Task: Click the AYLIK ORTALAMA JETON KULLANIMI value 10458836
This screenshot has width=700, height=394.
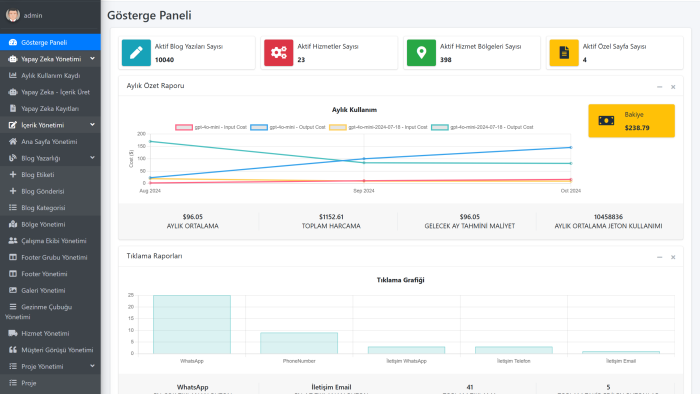Action: (608, 217)
